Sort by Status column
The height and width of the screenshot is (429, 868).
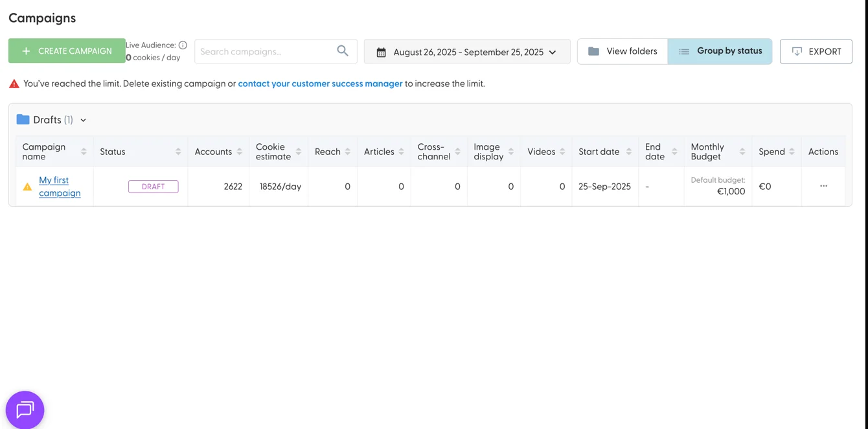[x=178, y=152]
